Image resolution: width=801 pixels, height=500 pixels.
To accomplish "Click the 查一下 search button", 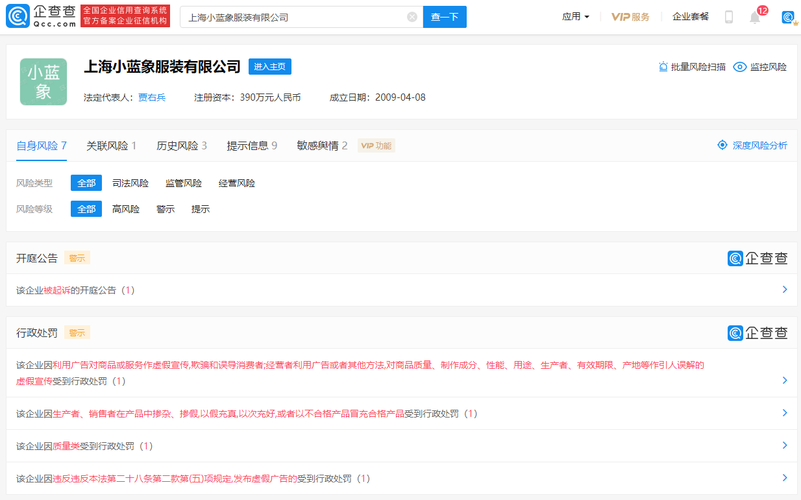I will [x=444, y=17].
